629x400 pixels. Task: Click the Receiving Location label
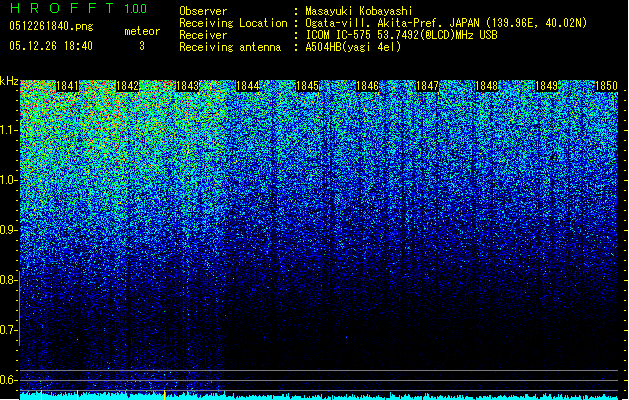[233, 23]
